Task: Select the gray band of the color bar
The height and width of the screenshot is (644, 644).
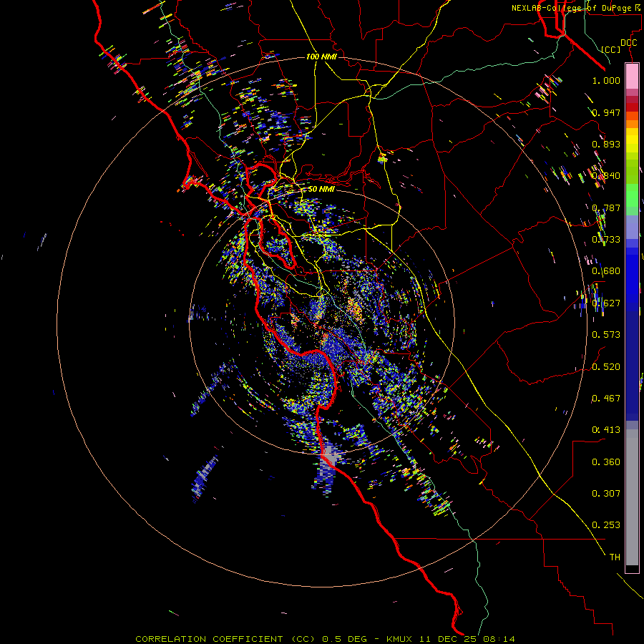Action: point(632,497)
